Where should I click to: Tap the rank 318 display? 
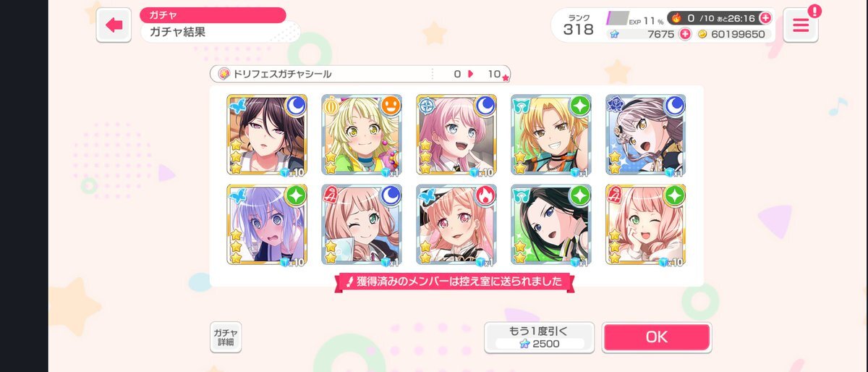578,25
